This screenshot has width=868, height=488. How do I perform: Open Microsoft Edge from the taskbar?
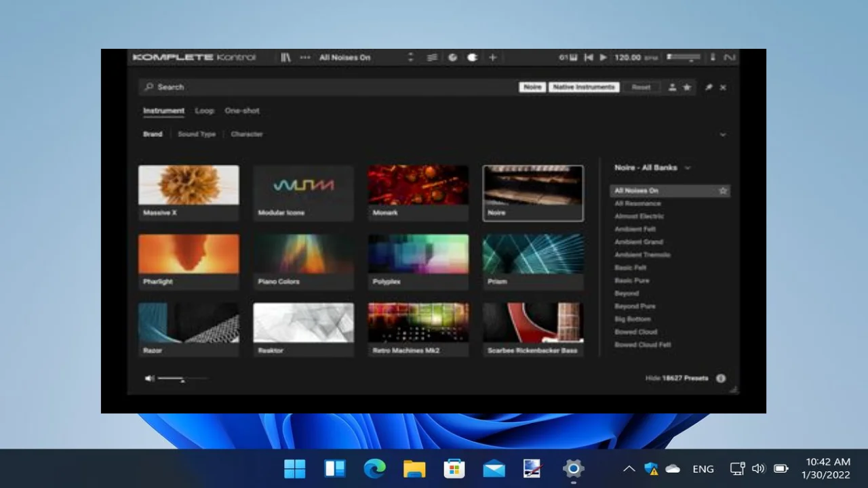(x=374, y=468)
